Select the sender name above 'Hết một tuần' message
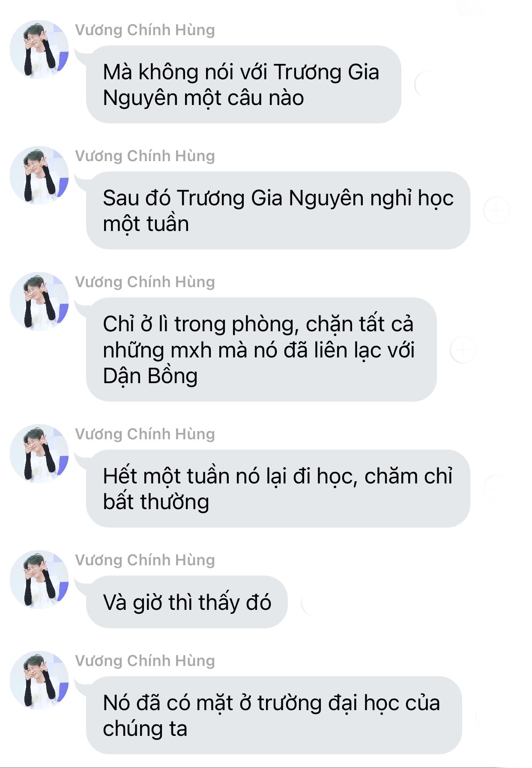Viewport: 532px width, 768px height. pos(145,435)
